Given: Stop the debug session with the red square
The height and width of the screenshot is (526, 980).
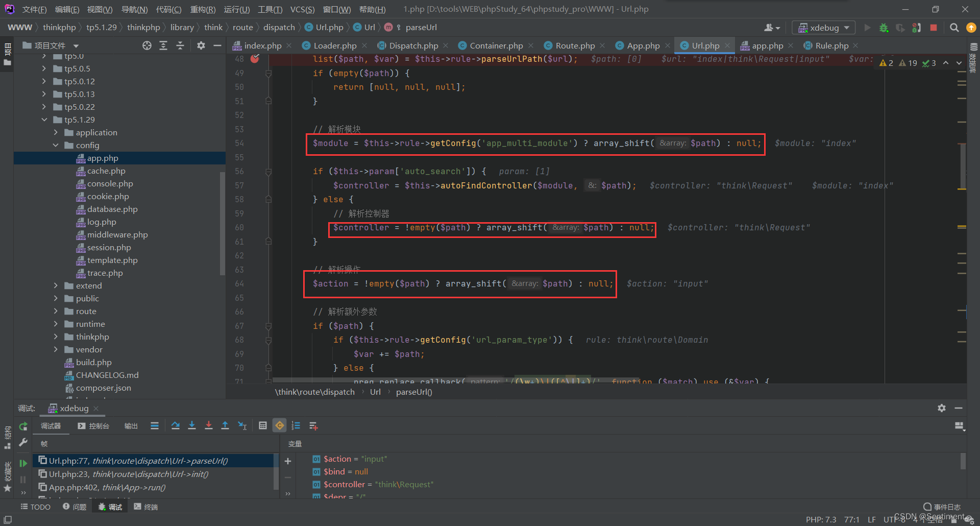Looking at the screenshot, I should 934,28.
